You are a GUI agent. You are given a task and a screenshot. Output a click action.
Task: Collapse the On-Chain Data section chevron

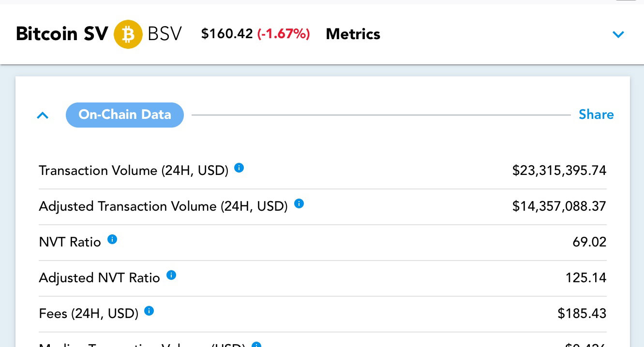(x=43, y=116)
